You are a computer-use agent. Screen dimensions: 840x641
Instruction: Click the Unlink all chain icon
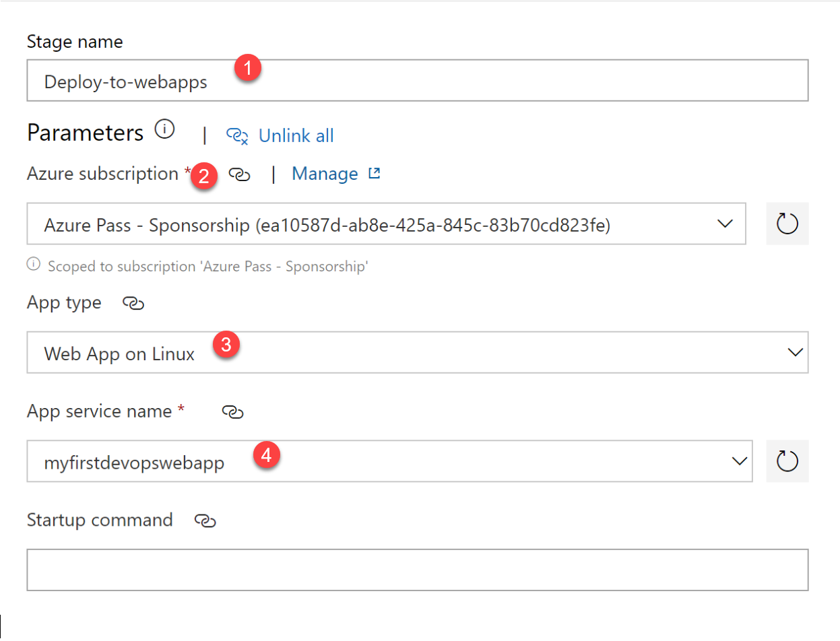point(238,135)
